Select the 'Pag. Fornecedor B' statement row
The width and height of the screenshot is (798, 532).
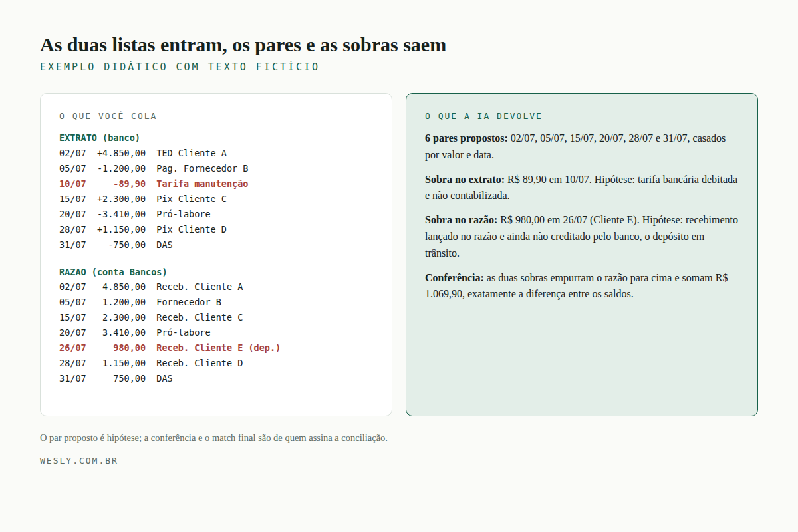(x=154, y=168)
